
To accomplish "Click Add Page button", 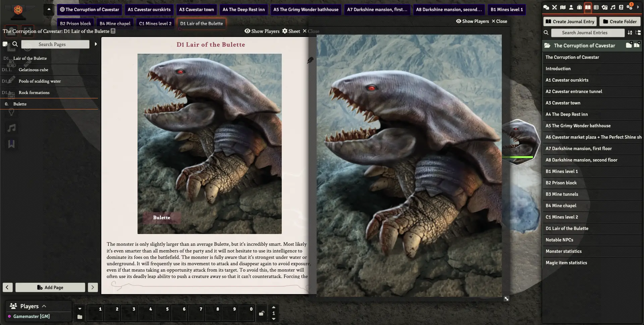I will coord(50,287).
